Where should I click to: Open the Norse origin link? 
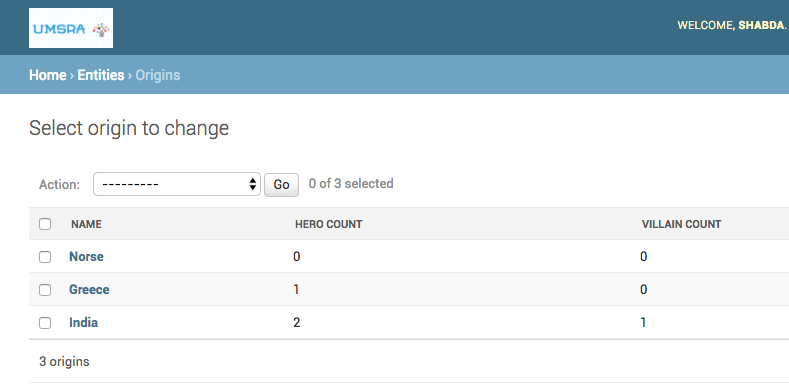87,257
